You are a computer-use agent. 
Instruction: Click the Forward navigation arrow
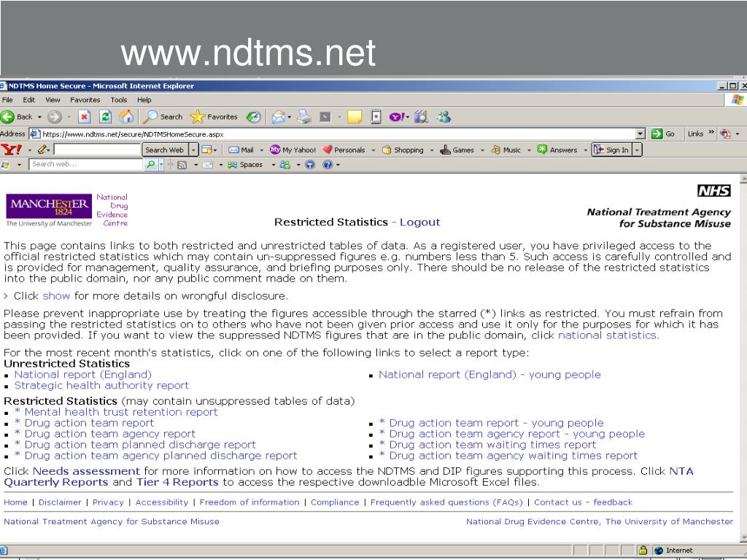click(x=54, y=117)
